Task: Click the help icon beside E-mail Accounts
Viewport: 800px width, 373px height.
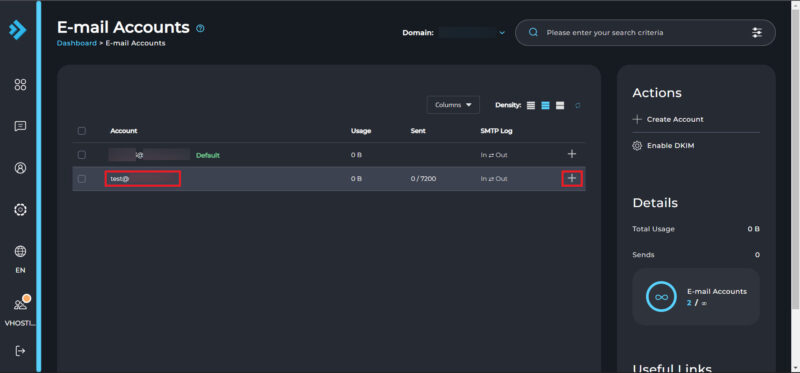Action: pos(200,29)
